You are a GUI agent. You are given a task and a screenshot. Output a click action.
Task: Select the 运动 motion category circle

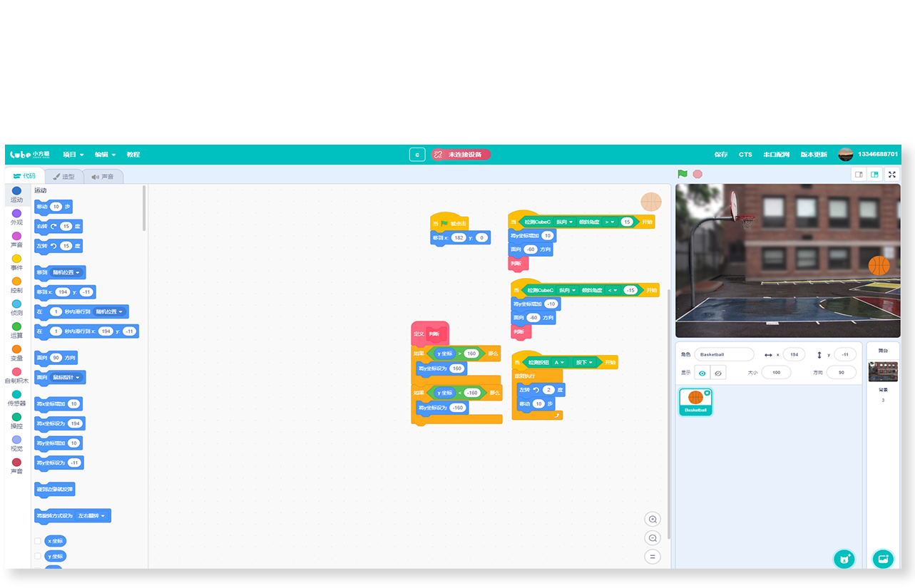coord(16,191)
